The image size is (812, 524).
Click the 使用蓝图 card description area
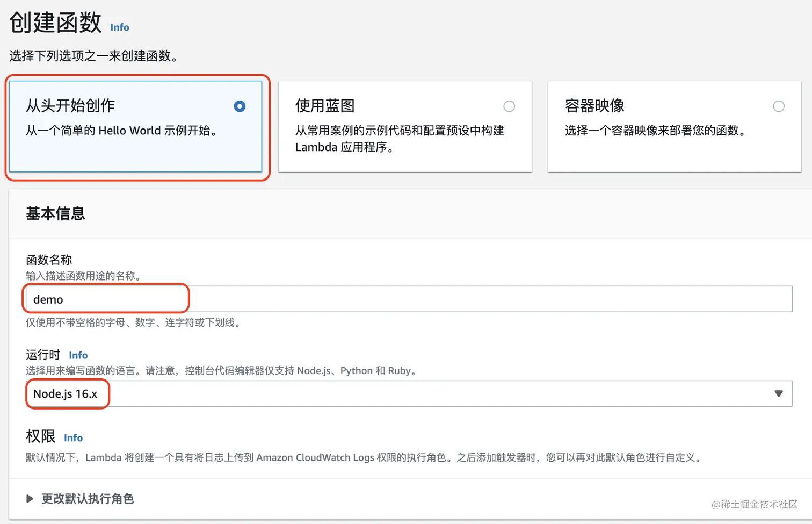(x=400, y=139)
